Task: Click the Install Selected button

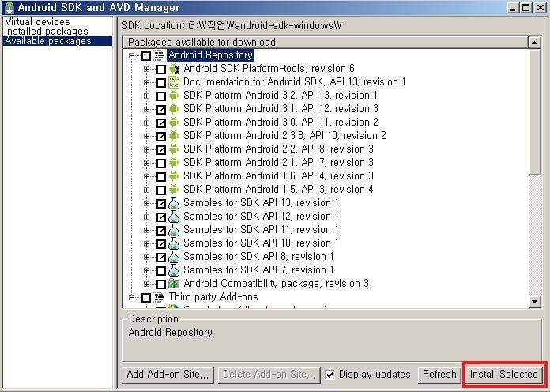Action: tap(504, 375)
